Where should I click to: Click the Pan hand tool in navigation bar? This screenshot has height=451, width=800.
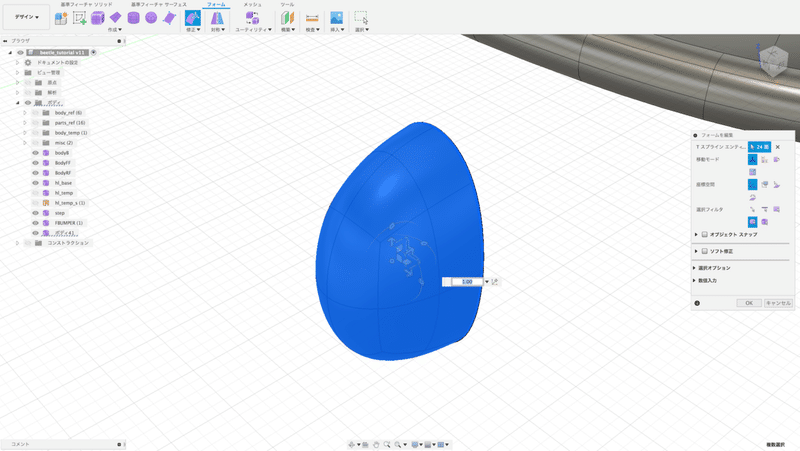[x=376, y=444]
